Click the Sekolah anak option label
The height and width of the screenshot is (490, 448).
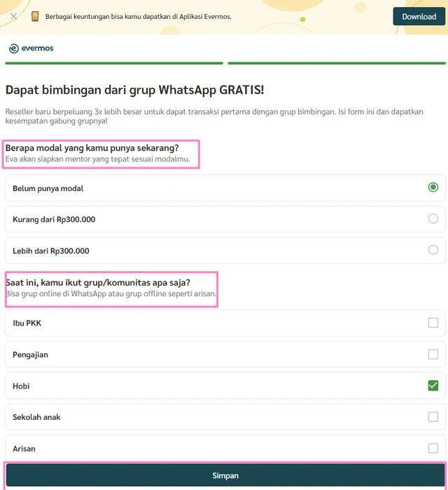36,417
